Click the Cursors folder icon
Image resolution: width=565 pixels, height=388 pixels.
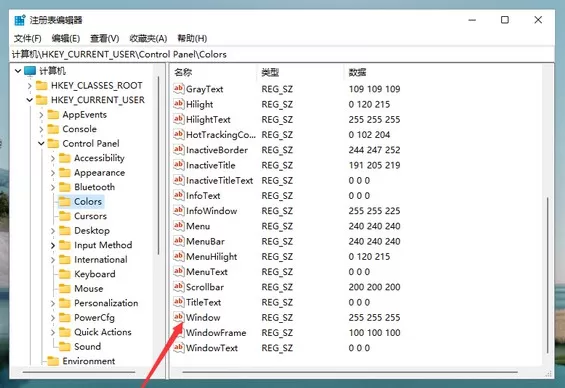[65, 216]
